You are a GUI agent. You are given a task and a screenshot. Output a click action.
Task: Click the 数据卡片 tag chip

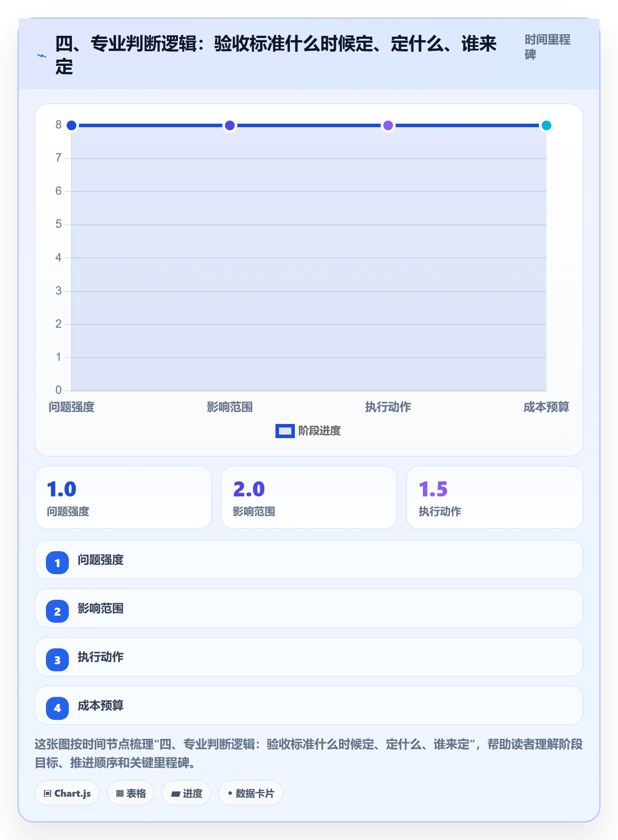tap(251, 793)
